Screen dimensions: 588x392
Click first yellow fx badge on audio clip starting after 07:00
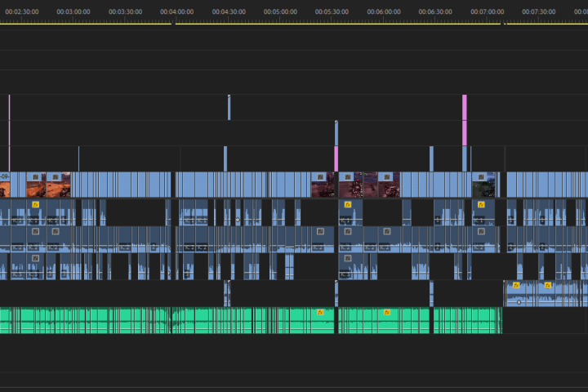coord(516,286)
